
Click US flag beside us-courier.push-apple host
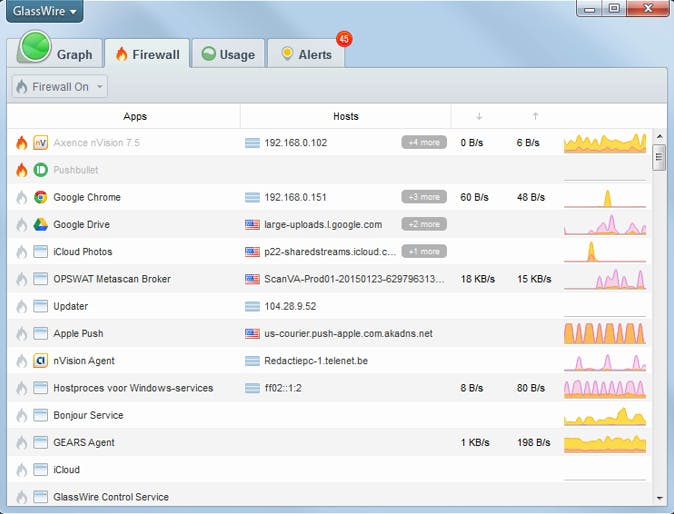pyautogui.click(x=252, y=333)
